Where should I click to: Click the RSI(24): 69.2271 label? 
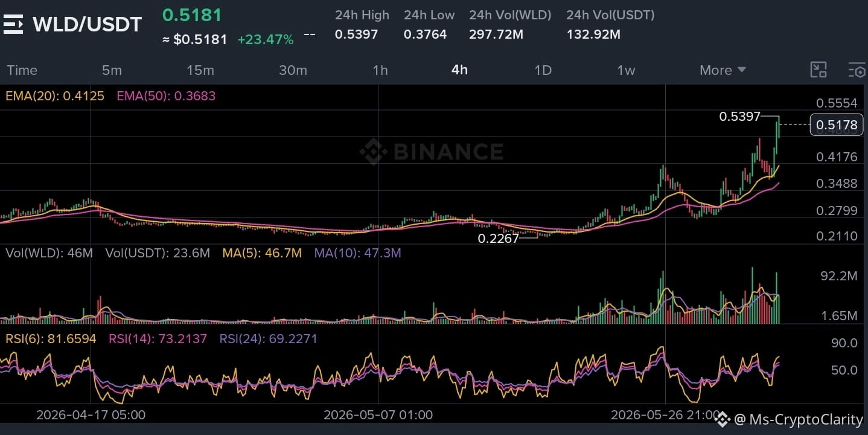268,338
